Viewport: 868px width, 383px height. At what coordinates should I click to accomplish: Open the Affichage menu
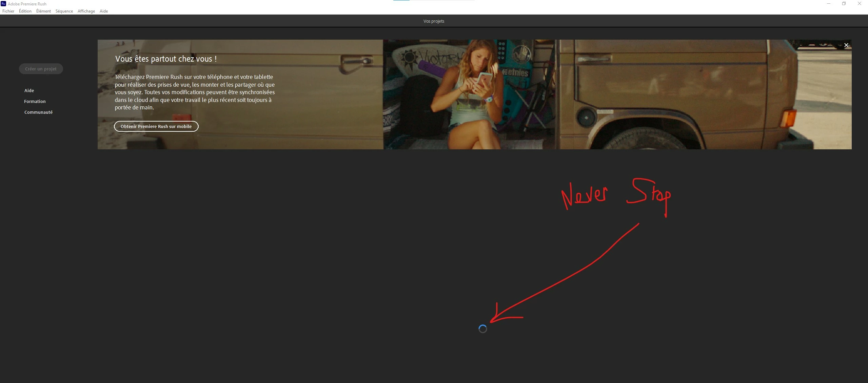tap(86, 11)
